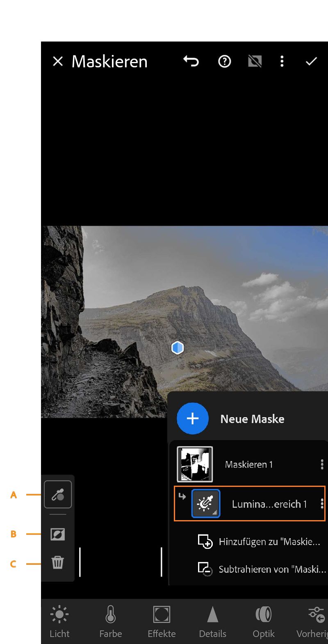The width and height of the screenshot is (328, 644).
Task: Toggle the invert mask icon
Action: click(58, 534)
